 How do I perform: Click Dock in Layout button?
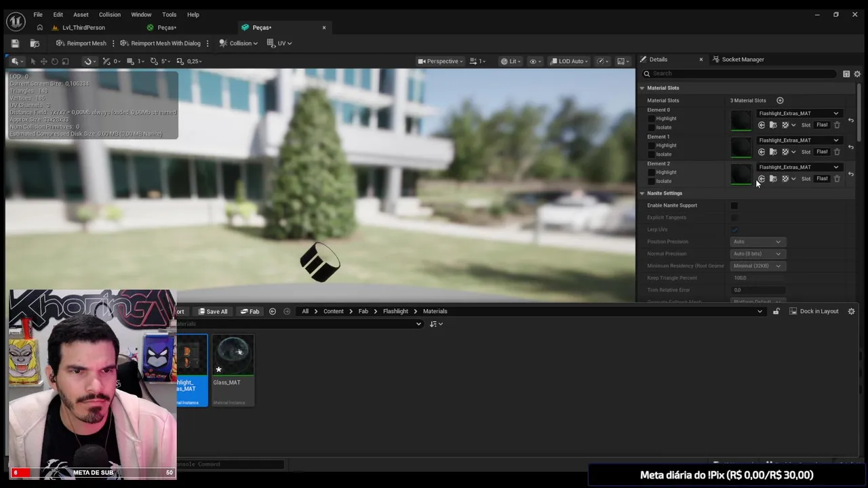[x=814, y=312]
